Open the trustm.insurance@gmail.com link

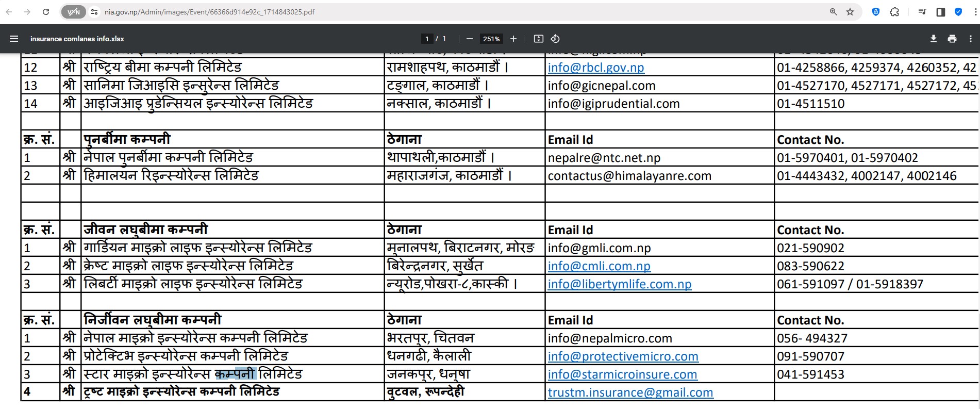click(x=630, y=392)
